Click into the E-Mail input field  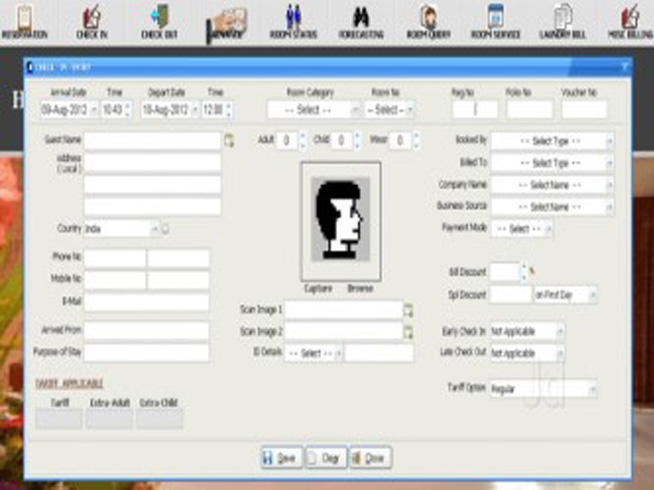coord(147,302)
